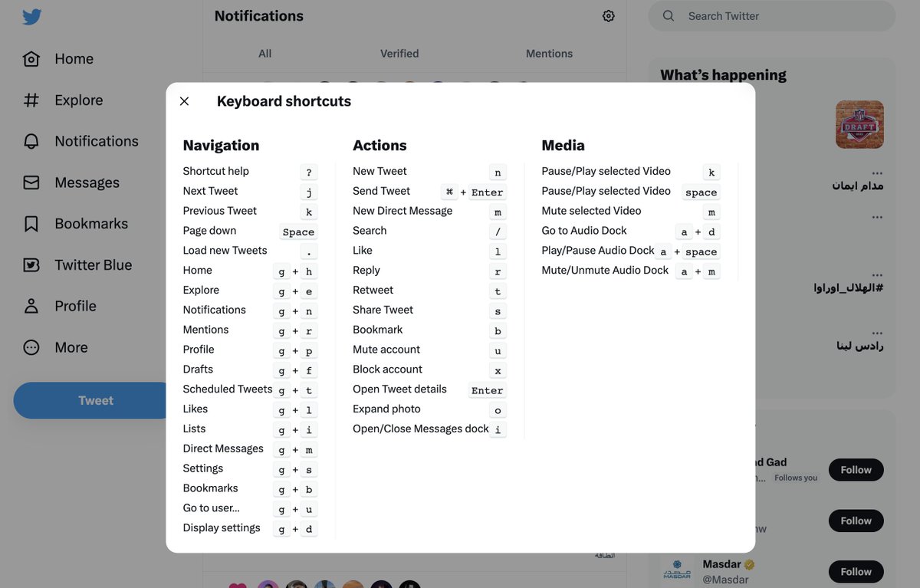The height and width of the screenshot is (588, 920).
Task: Click the 'Play/Pause Audio Dock' text
Action: click(x=598, y=251)
